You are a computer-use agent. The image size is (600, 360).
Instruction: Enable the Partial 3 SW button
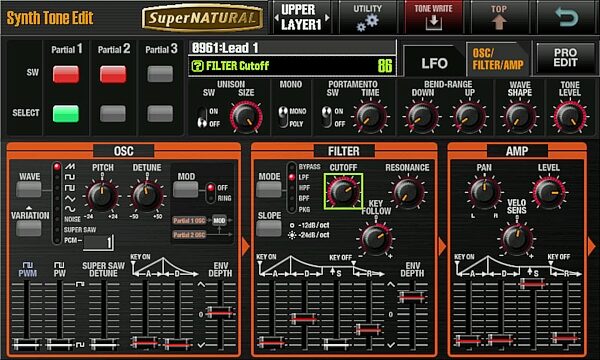160,74
